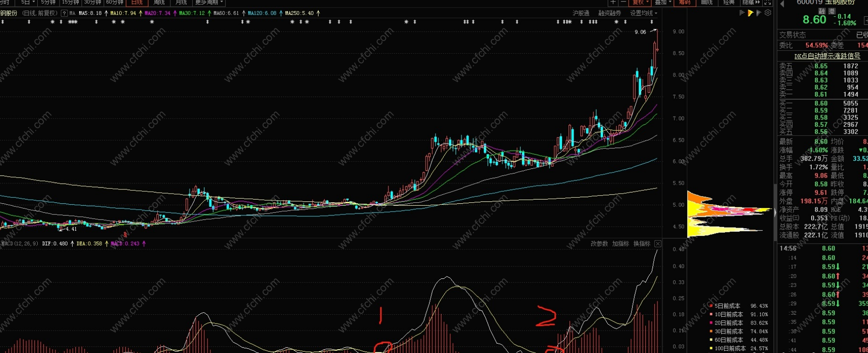Click the 30日前成本 orange swatch
This screenshot has height=353, width=868.
click(x=711, y=331)
